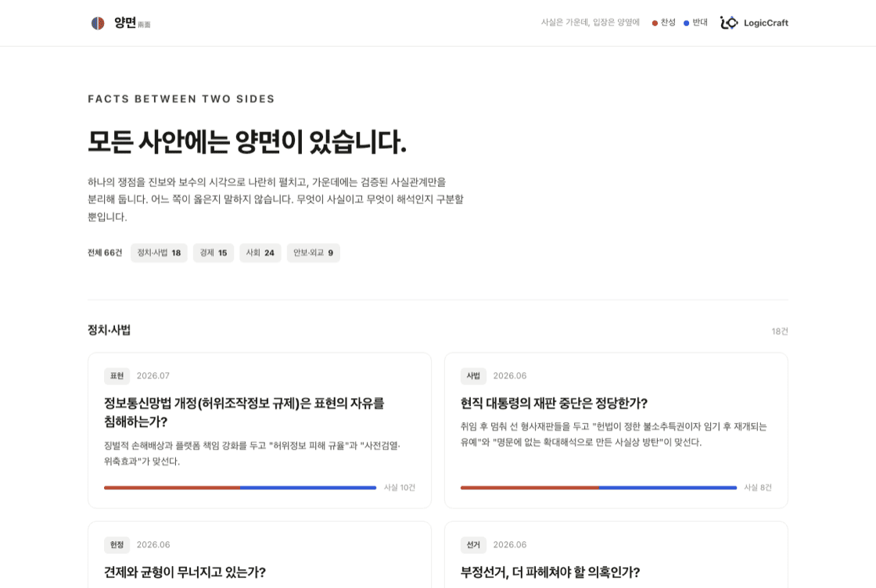Viewport: 876px width, 588px height.
Task: Click the 헌정 tag on the third card
Action: [117, 544]
